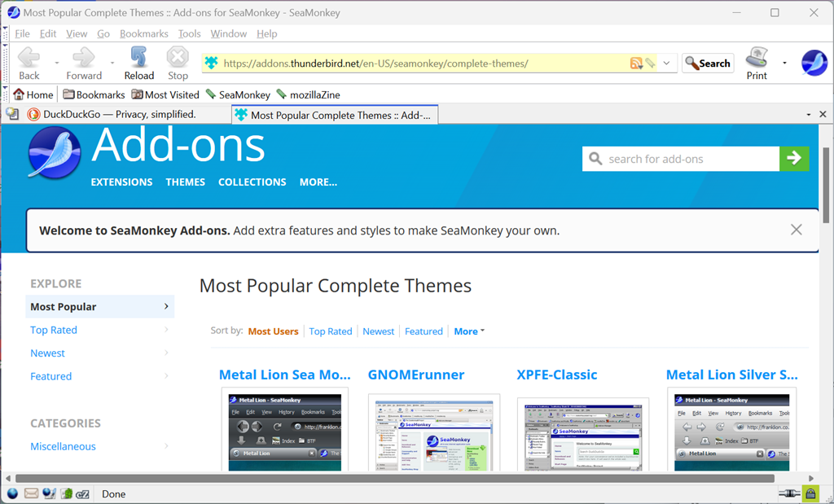This screenshot has height=504, width=834.
Task: Open the Miscellaneous category
Action: point(100,446)
